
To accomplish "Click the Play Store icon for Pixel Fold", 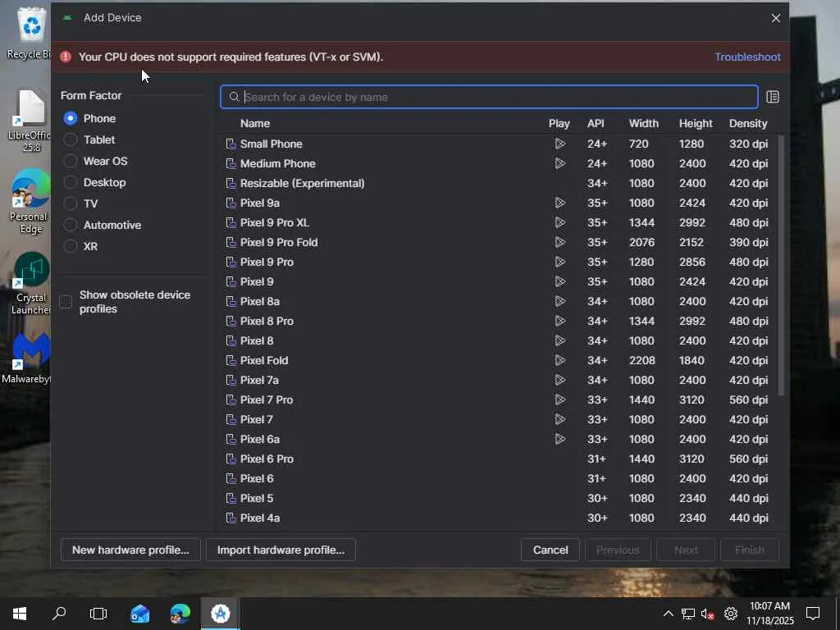I will 559,361.
